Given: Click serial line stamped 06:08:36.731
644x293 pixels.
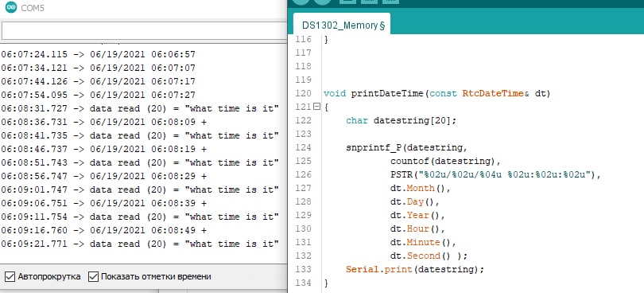Looking at the screenshot, I should click(x=104, y=123).
